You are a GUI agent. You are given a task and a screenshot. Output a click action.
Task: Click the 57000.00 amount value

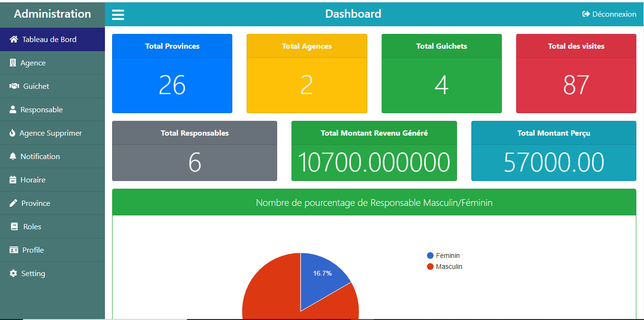coord(554,162)
